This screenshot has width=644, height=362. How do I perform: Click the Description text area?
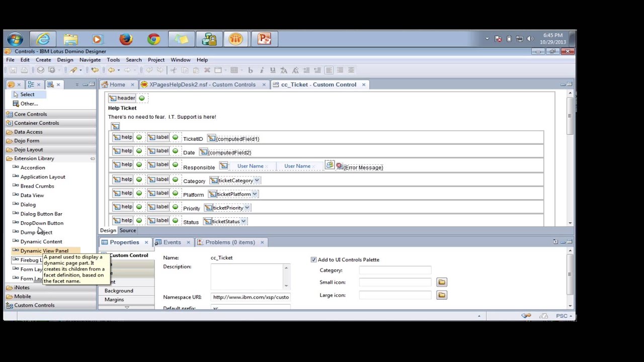pyautogui.click(x=250, y=276)
